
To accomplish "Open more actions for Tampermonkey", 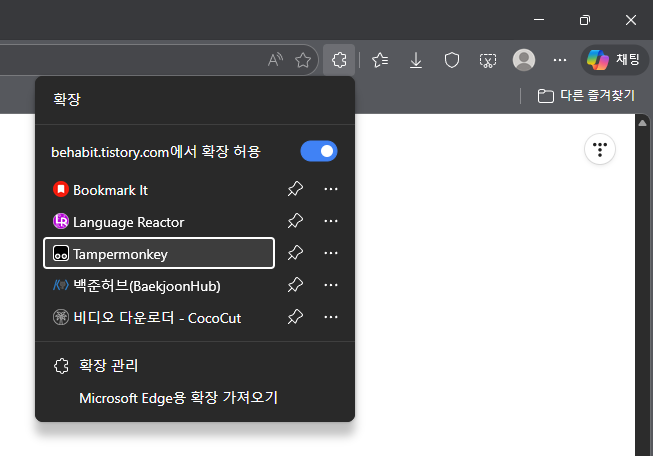I will click(331, 253).
